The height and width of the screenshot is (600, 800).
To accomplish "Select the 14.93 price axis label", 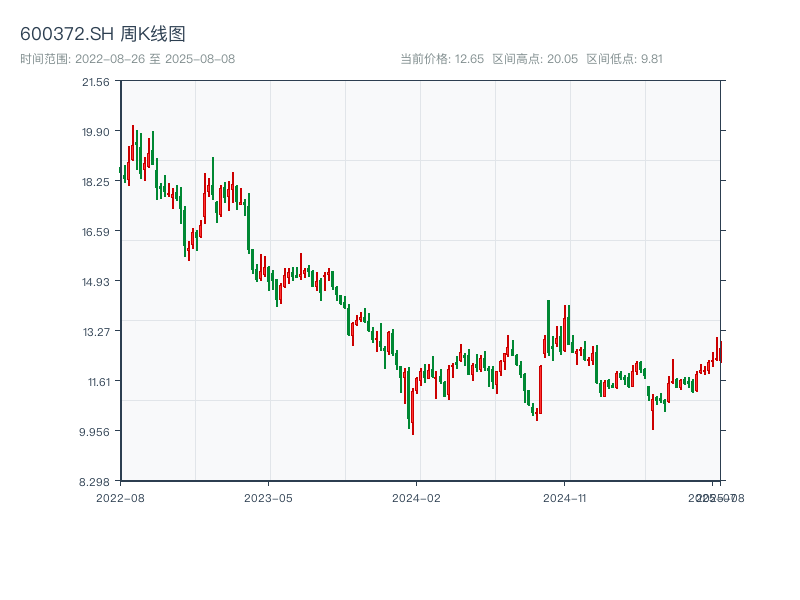I will [96, 282].
